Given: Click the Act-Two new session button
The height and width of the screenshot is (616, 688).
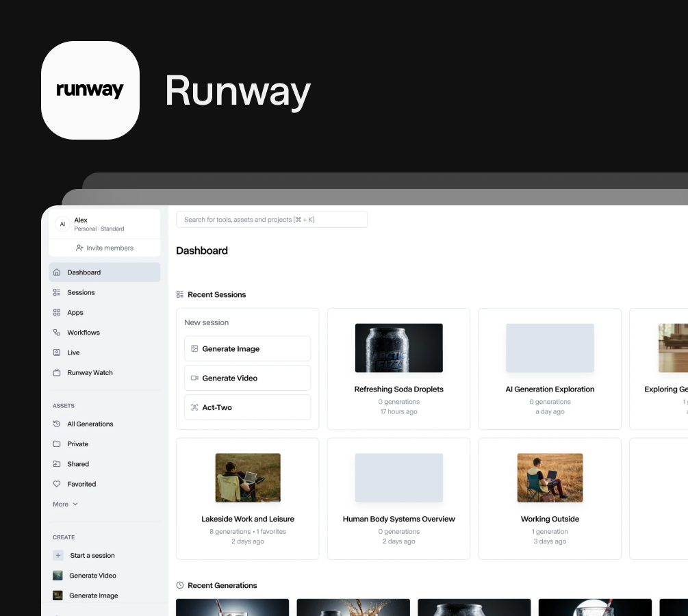Looking at the screenshot, I should [x=247, y=407].
